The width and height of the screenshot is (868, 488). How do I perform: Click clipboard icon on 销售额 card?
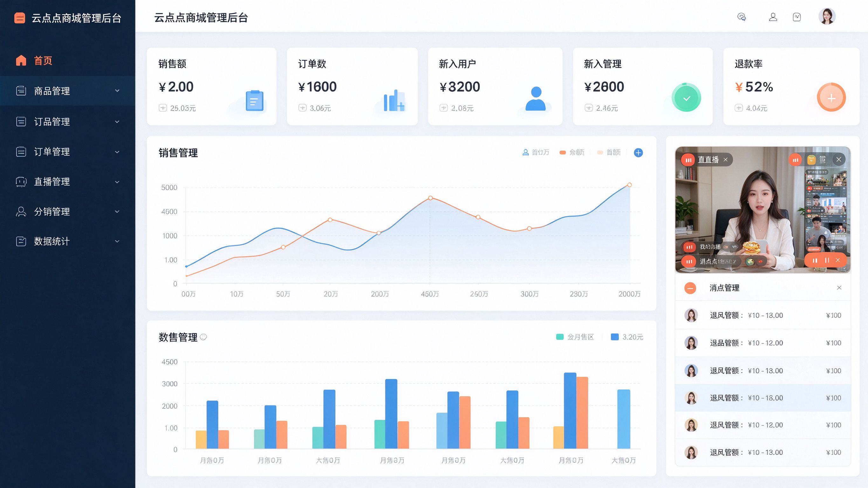click(x=254, y=100)
